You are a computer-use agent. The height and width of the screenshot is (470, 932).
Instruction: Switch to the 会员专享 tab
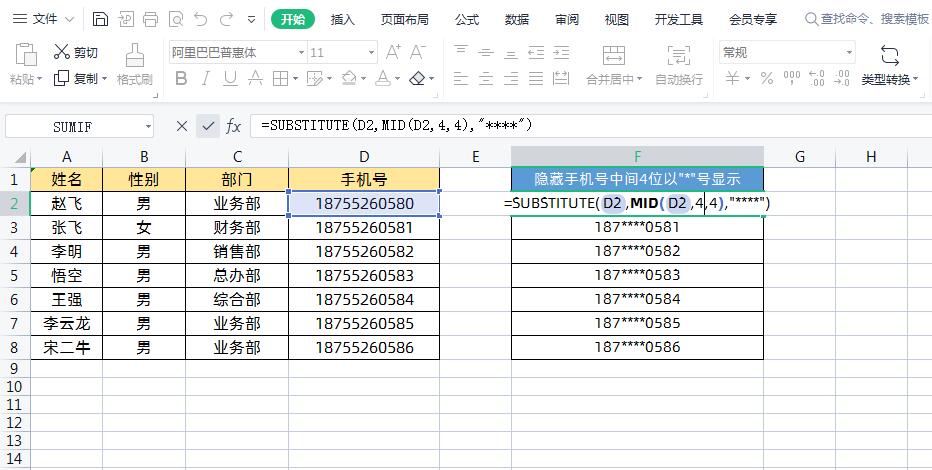pyautogui.click(x=753, y=20)
